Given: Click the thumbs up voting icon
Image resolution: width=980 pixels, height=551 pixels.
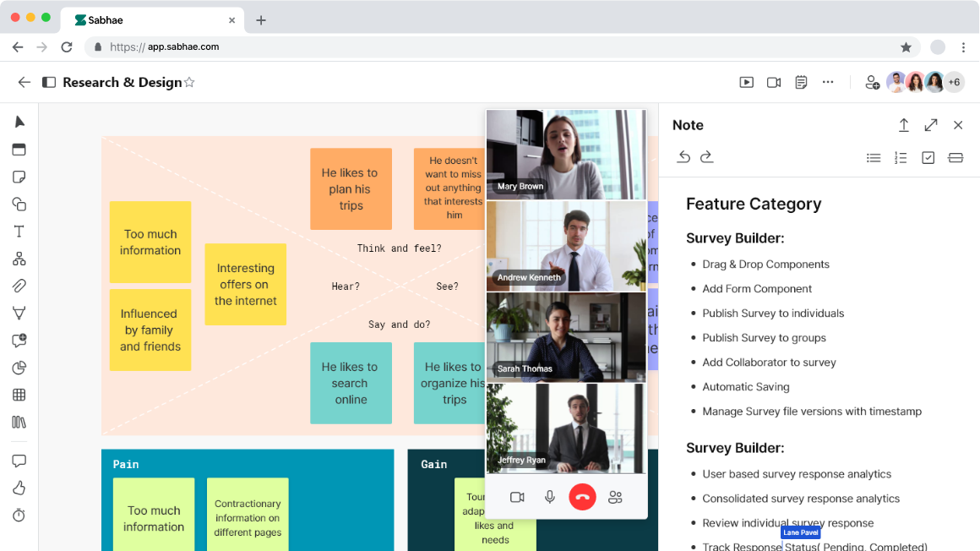Looking at the screenshot, I should [x=19, y=488].
